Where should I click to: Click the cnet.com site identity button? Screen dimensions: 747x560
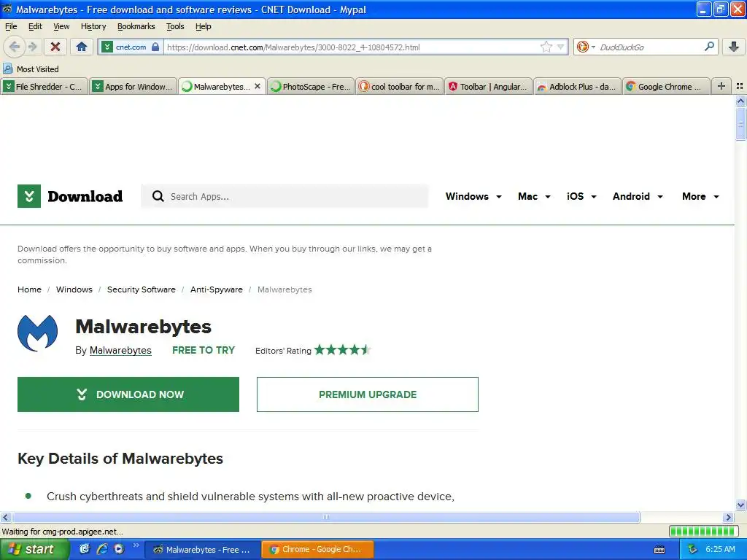[x=131, y=47]
